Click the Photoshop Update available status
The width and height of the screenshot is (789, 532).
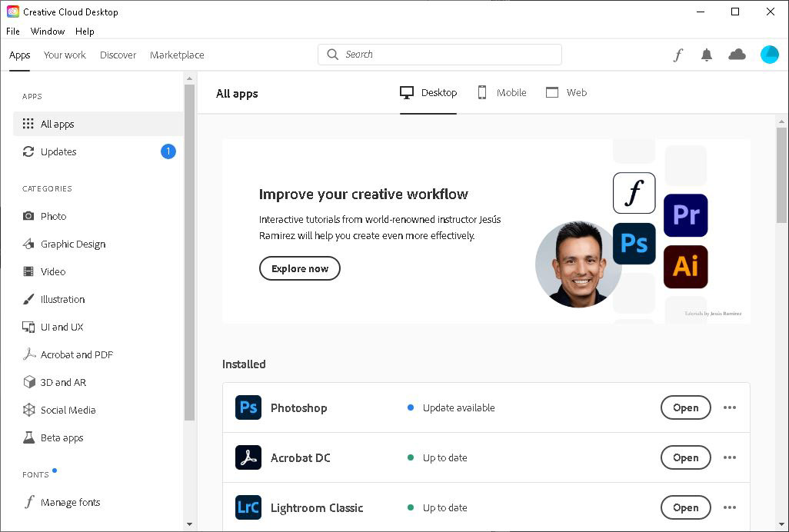(x=451, y=407)
